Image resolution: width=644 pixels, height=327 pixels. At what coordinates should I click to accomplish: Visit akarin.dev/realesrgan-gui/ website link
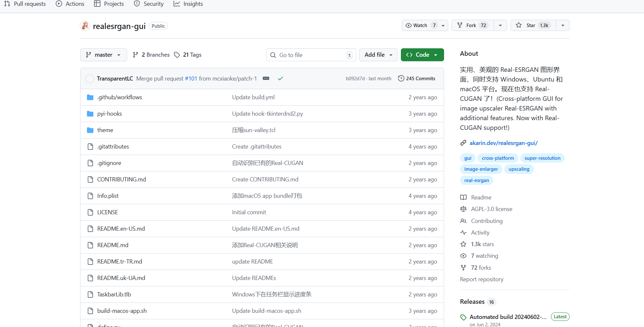(504, 143)
